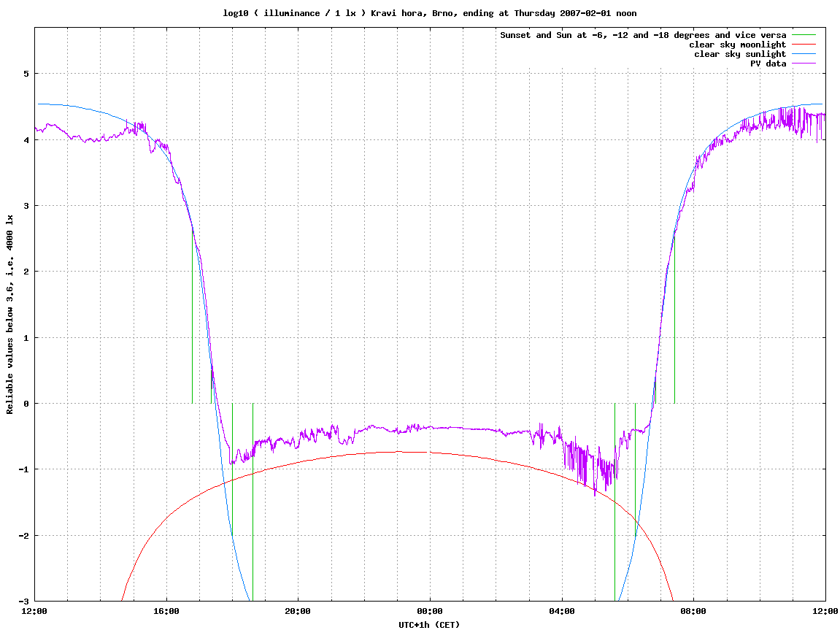Click the 'clear sky sunlight' legend label
The image size is (840, 630).
click(x=740, y=54)
